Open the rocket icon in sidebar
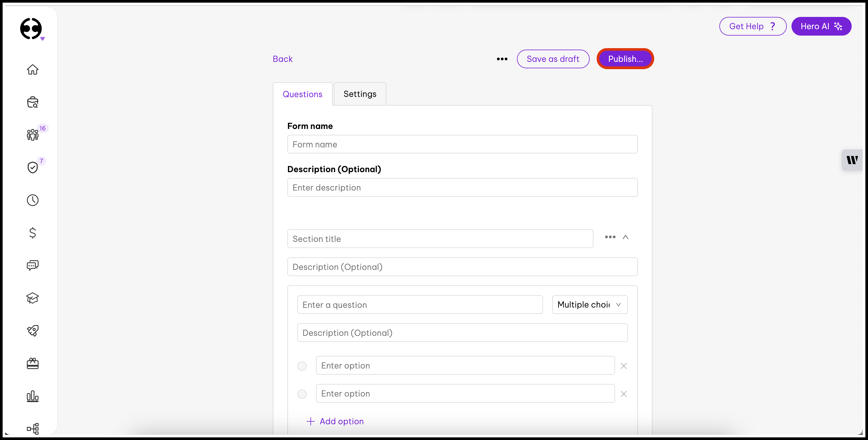Viewport: 868px width, 440px height. coord(33,331)
